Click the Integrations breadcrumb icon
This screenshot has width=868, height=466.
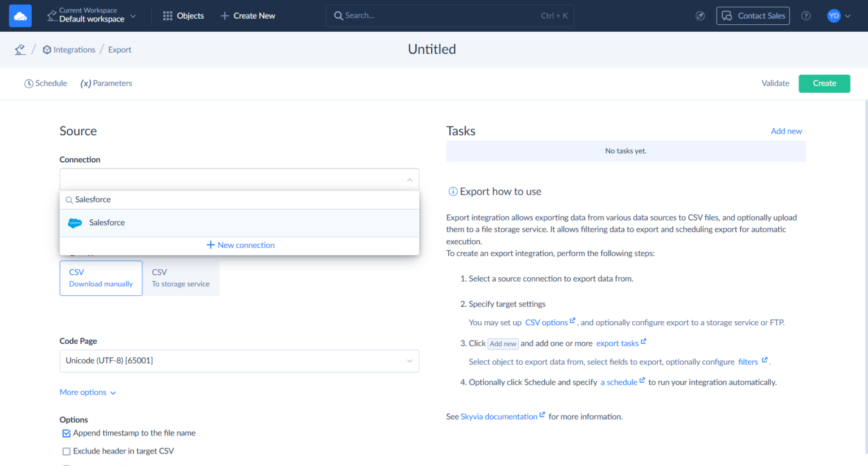click(46, 49)
